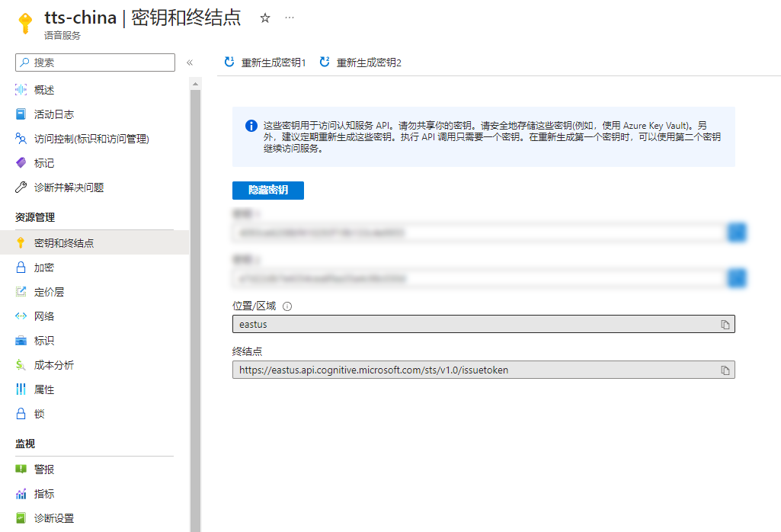Collapse the sidebar with double chevron
This screenshot has width=781, height=532.
click(x=190, y=62)
